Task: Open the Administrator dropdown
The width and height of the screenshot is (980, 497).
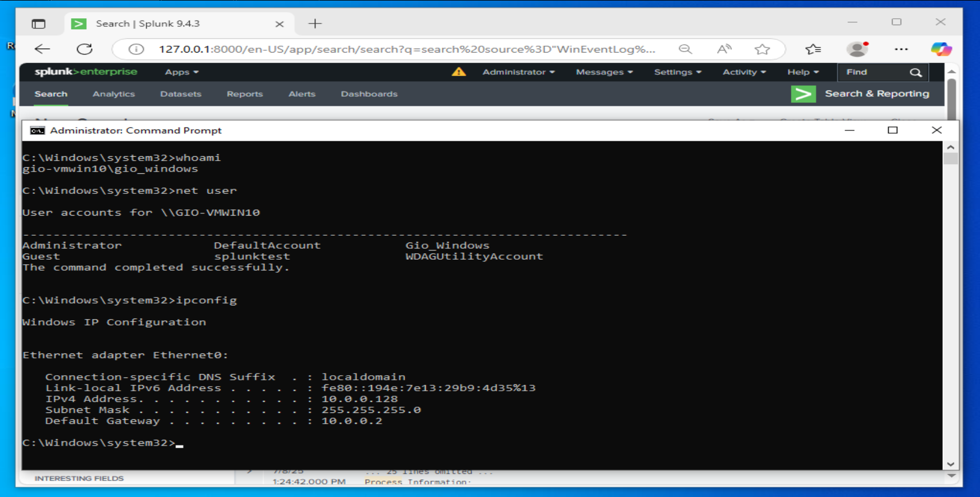Action: pos(518,72)
